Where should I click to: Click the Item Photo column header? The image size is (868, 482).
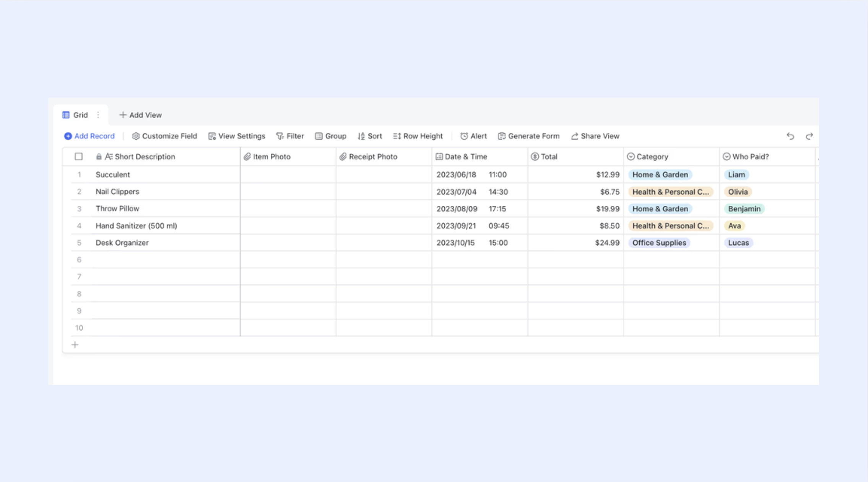click(288, 156)
